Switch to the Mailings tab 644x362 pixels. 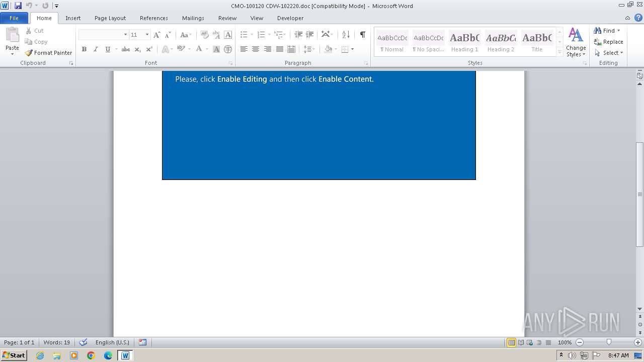pyautogui.click(x=193, y=18)
